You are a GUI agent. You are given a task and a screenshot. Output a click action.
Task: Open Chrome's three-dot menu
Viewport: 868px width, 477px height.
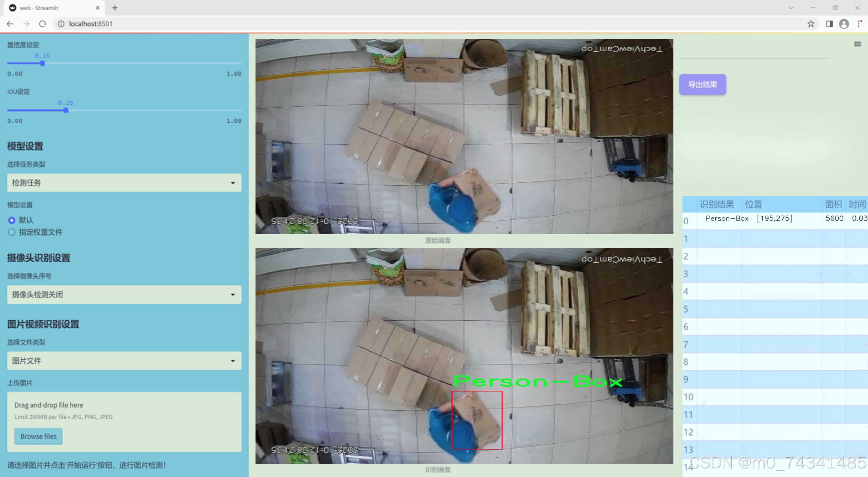pyautogui.click(x=859, y=24)
